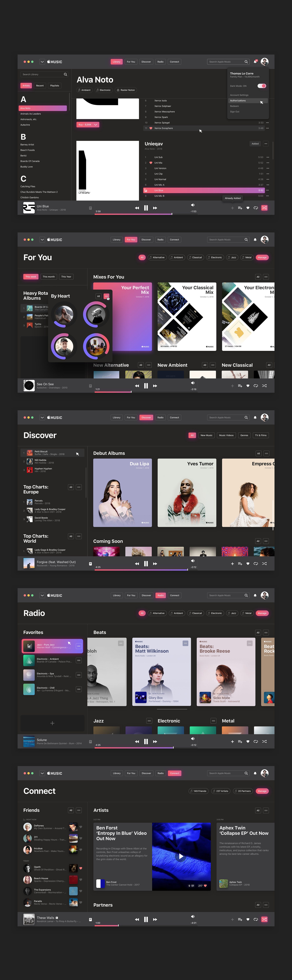Mute volume in Library window player
This screenshot has height=980, width=292.
pos(193,205)
